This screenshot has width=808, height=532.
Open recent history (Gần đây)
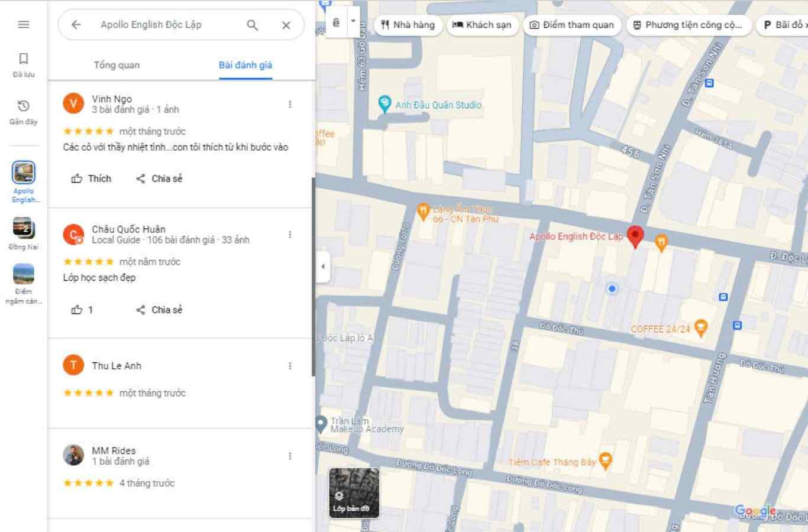tap(24, 112)
